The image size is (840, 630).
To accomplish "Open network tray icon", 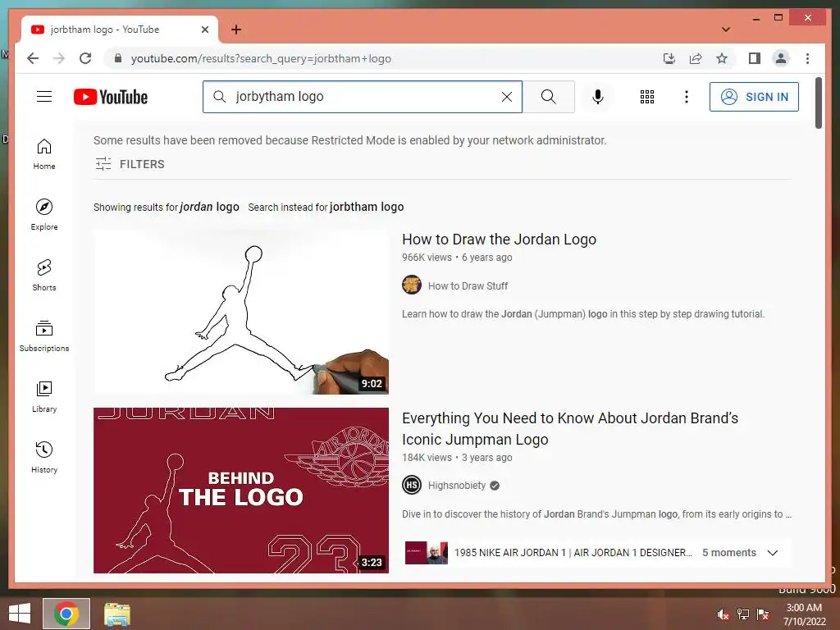I will pos(743,614).
